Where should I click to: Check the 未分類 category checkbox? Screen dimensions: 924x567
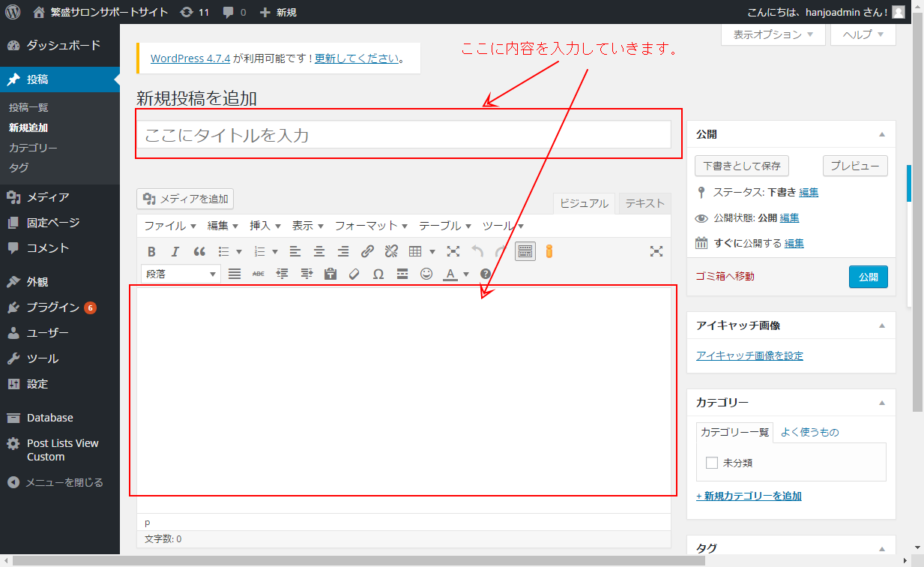coord(712,463)
